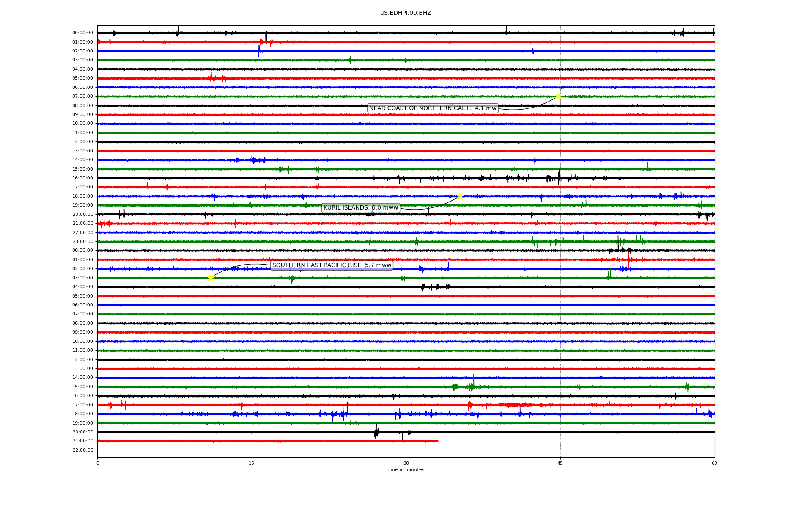Click the x-axis tick label 15
This screenshot has height=508, width=812.
click(252, 463)
